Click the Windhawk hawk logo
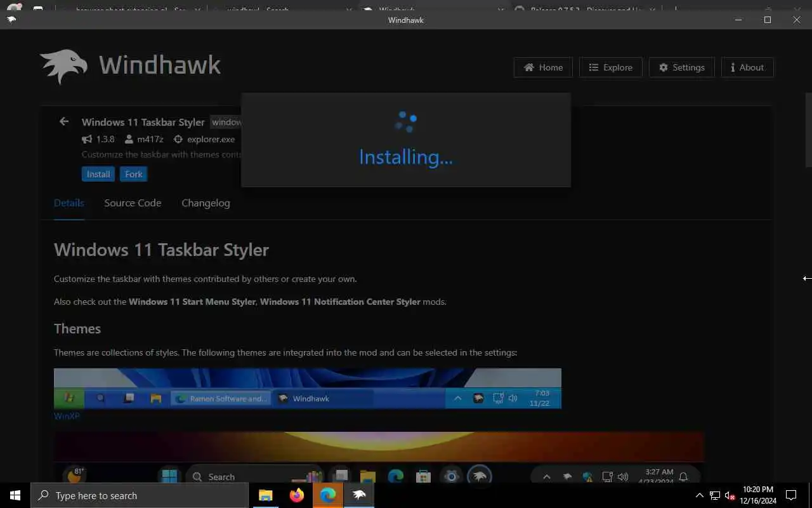This screenshot has height=508, width=812. [x=63, y=66]
